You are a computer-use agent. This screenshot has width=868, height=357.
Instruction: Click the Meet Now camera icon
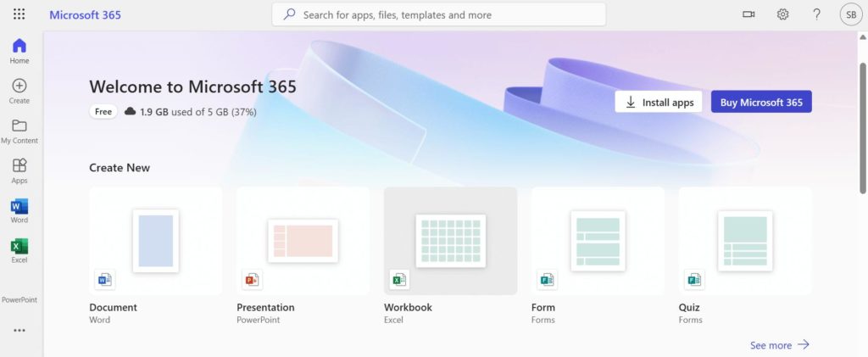tap(748, 14)
